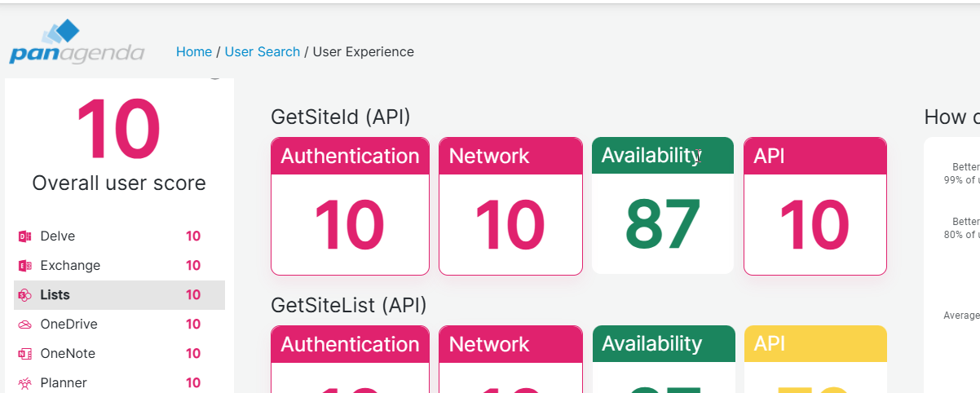The image size is (980, 393).
Task: Open the Home breadcrumb link
Action: (194, 51)
